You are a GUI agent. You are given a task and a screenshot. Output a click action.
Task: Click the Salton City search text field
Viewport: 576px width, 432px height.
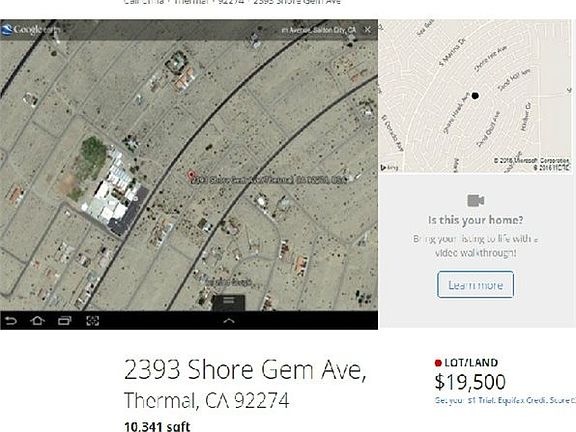[318, 30]
